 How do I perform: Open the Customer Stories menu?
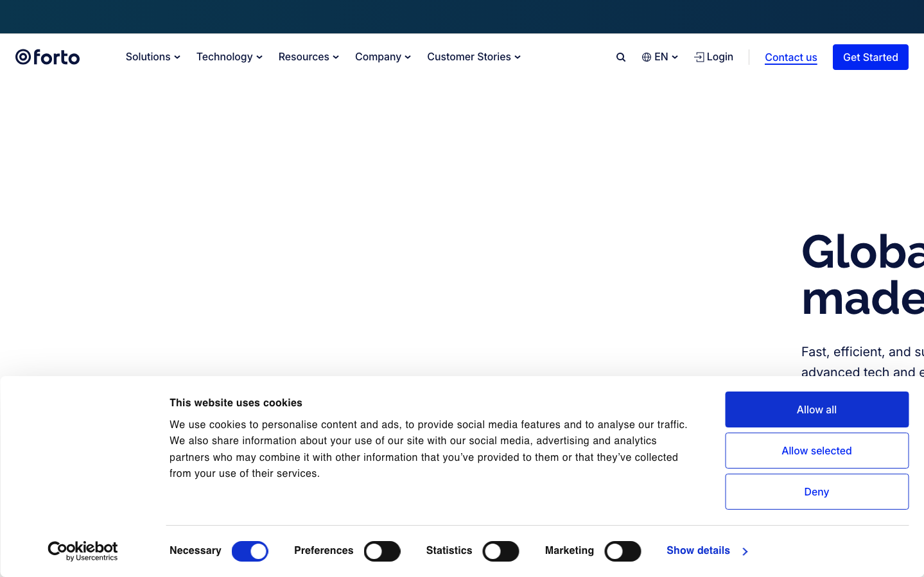pyautogui.click(x=474, y=57)
